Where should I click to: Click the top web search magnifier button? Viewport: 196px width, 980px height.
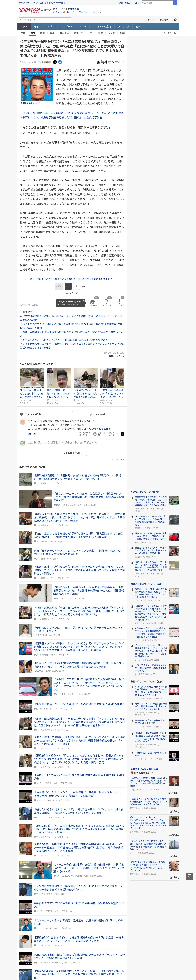[x=175, y=3]
